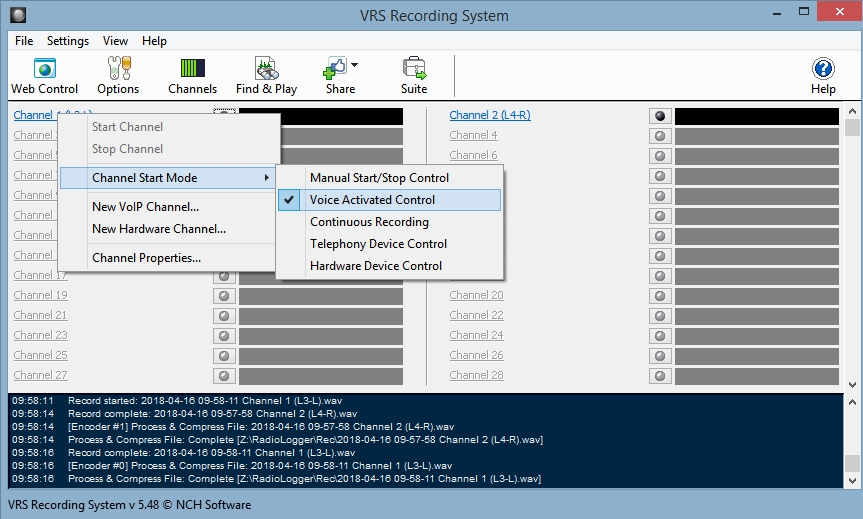The width and height of the screenshot is (863, 519).
Task: Click log pane scrollbar up arrow
Action: [x=852, y=402]
